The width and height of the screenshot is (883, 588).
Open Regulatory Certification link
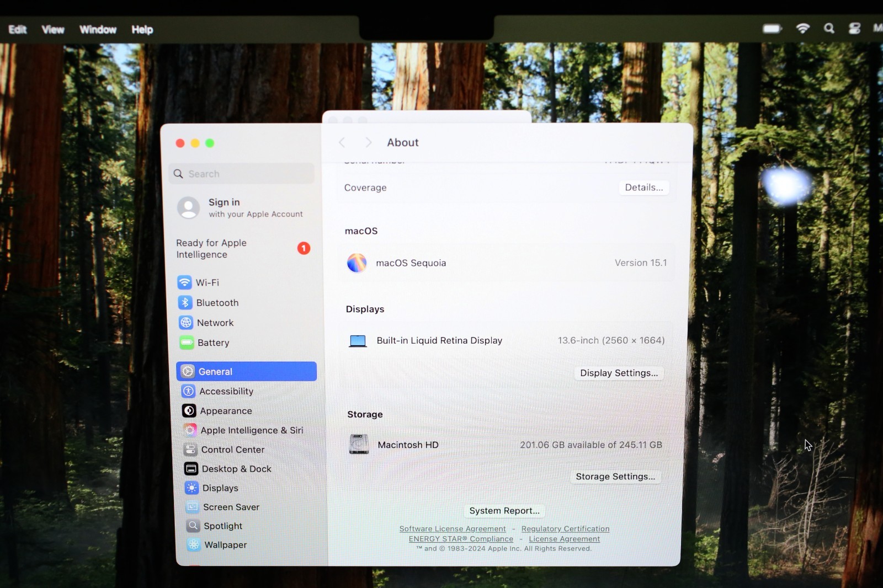565,528
